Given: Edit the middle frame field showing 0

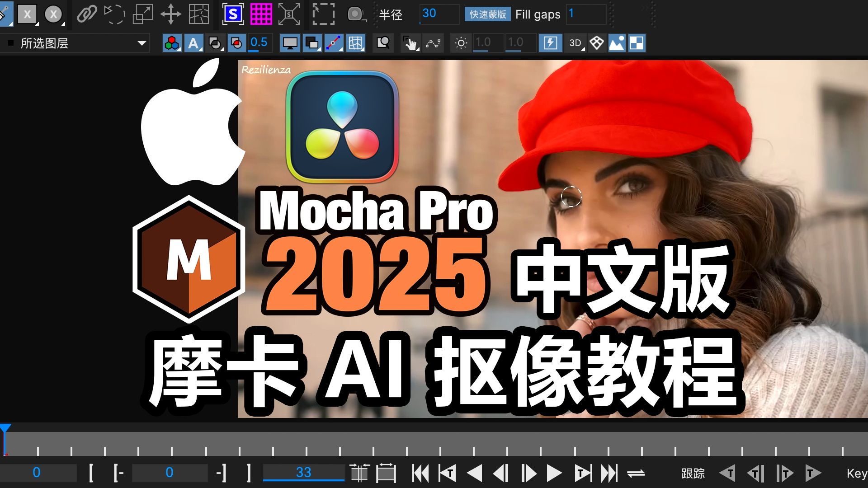Looking at the screenshot, I should coord(170,473).
